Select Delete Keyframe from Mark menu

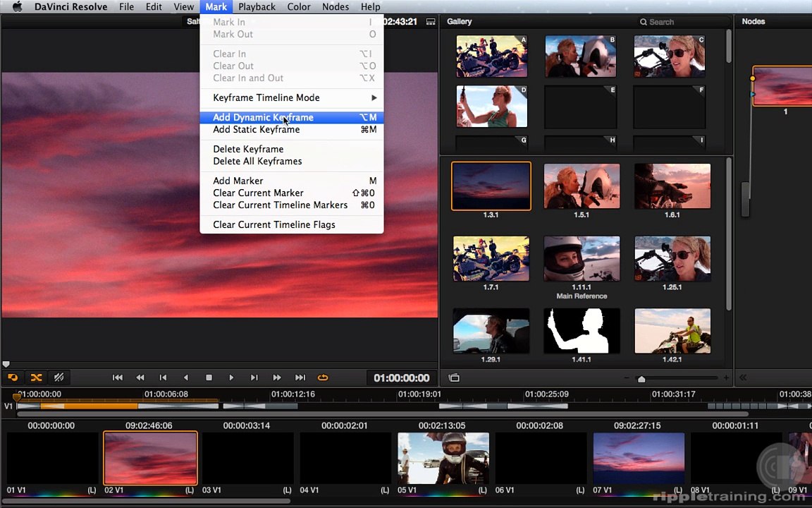(292, 150)
